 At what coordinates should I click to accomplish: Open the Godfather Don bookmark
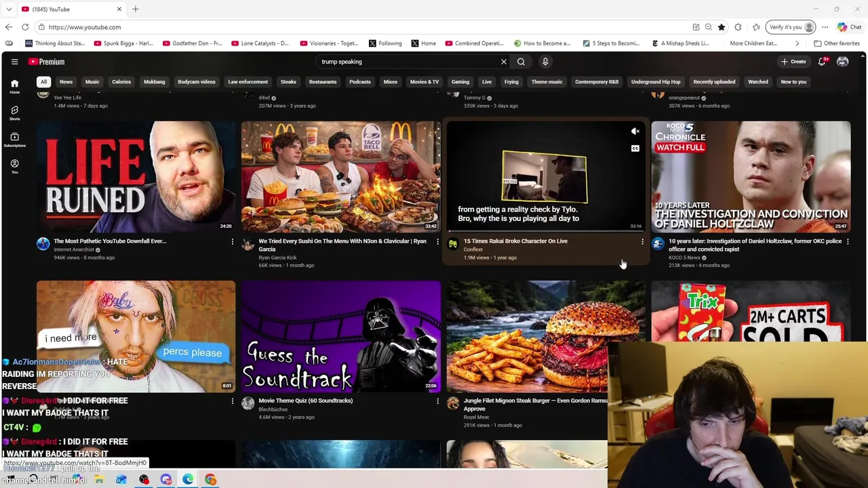[193, 43]
